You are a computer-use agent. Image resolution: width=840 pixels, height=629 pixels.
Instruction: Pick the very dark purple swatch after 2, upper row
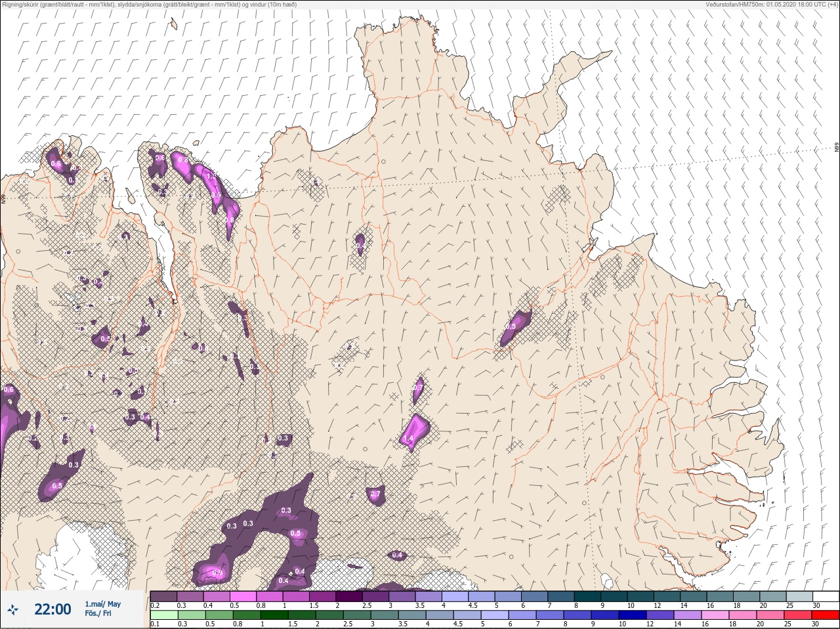point(349,596)
